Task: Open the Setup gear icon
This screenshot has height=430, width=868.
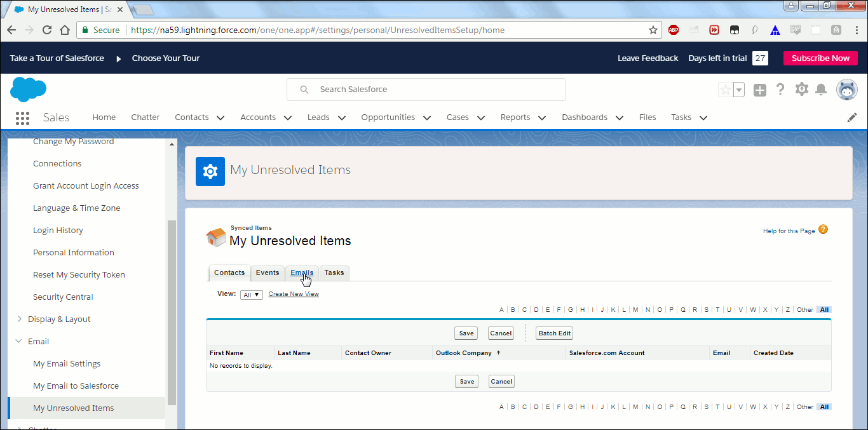Action: [802, 90]
